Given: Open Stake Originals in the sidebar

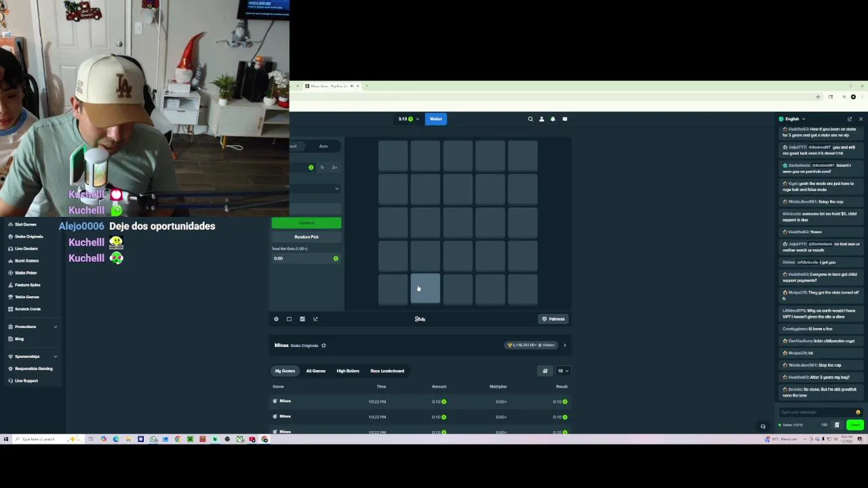Looking at the screenshot, I should point(28,237).
